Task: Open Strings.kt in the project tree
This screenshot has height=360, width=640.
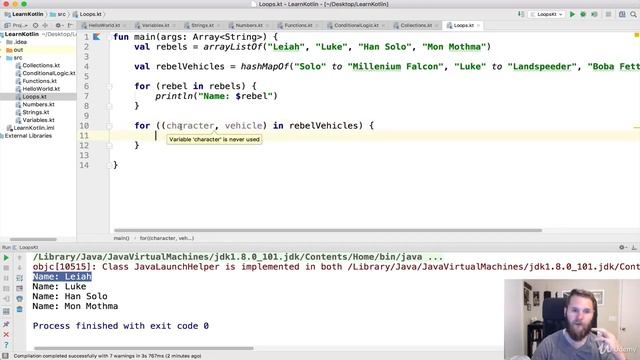Action: pos(33,112)
